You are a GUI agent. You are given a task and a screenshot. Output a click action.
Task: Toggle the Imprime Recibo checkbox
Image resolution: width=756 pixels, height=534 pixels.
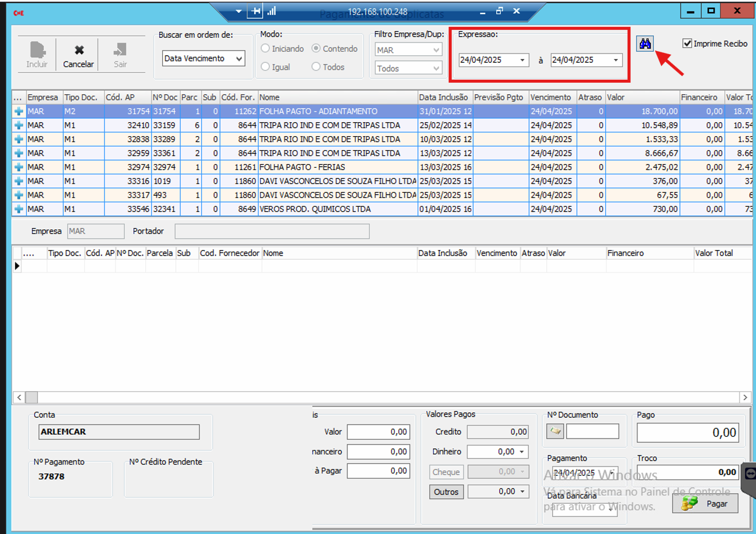[687, 44]
